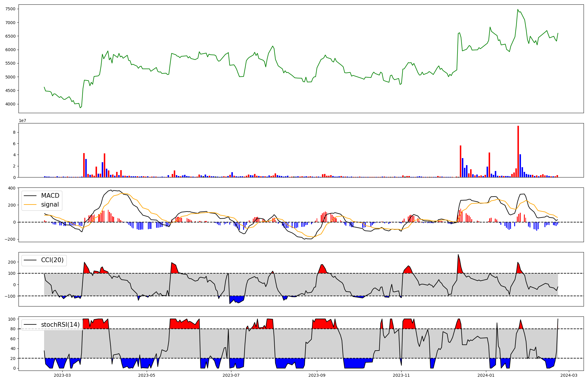
Task: Click the 4000 price axis tick label
Action: tap(11, 104)
